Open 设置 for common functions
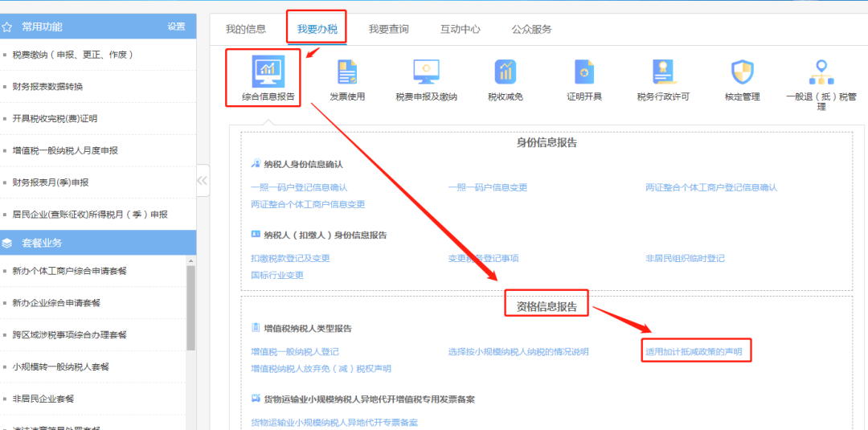 coord(177,27)
